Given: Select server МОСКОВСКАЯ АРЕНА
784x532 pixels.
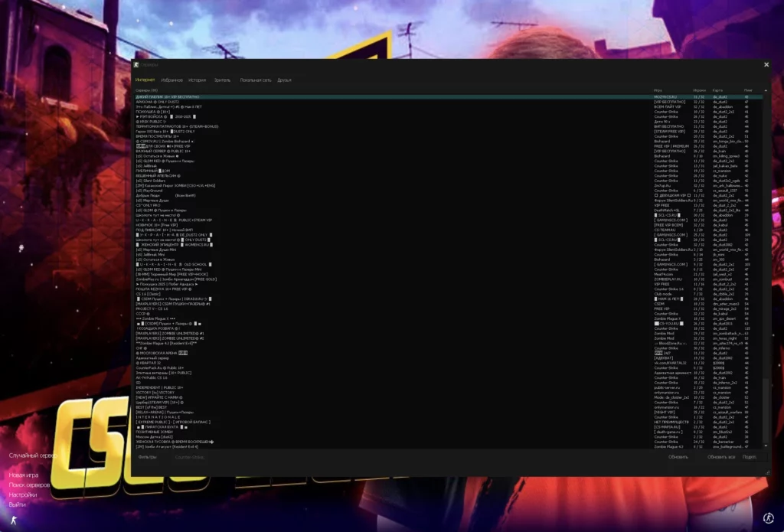Looking at the screenshot, I should (449, 353).
